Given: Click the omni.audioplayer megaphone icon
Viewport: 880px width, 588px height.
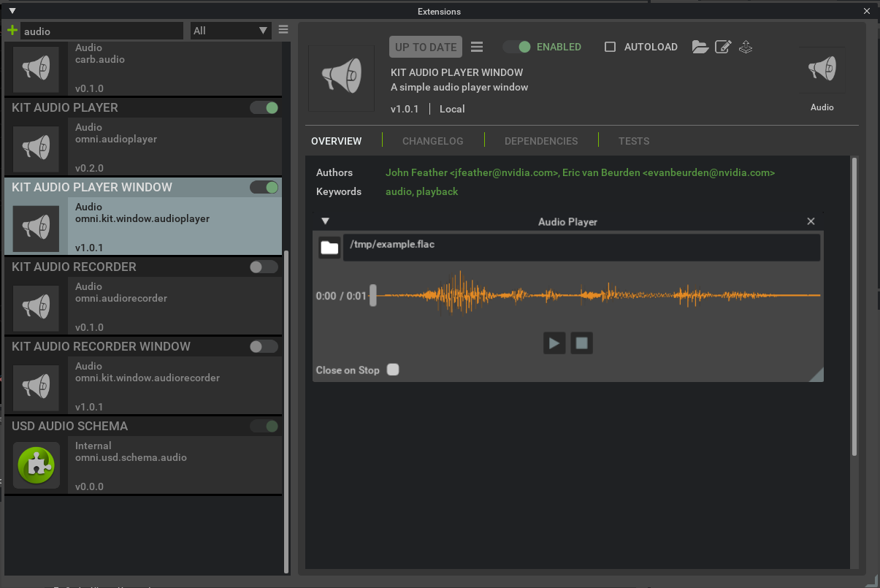Looking at the screenshot, I should tap(37, 148).
